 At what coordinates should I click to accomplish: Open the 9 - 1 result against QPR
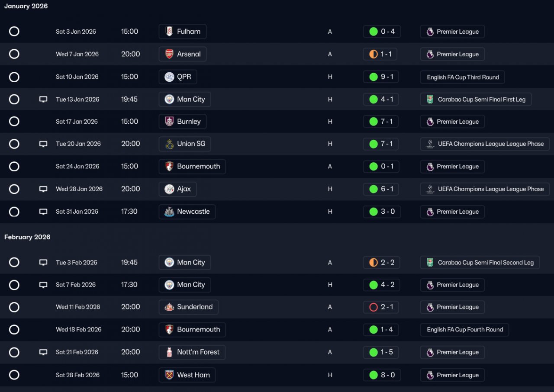381,77
